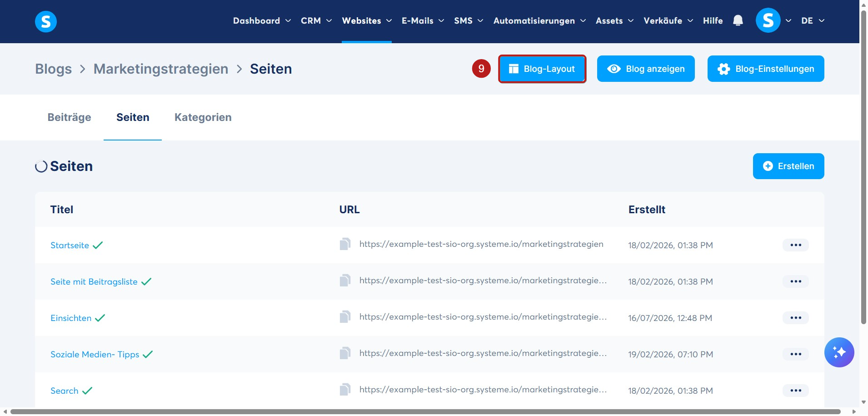The height and width of the screenshot is (416, 868).
Task: Click the Blog-Layout button
Action: [542, 69]
